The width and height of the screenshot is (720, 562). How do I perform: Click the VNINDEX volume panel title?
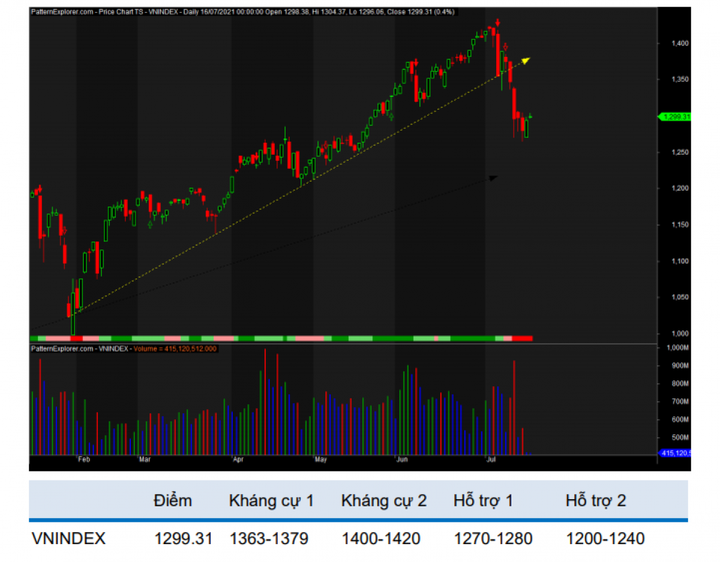124,349
